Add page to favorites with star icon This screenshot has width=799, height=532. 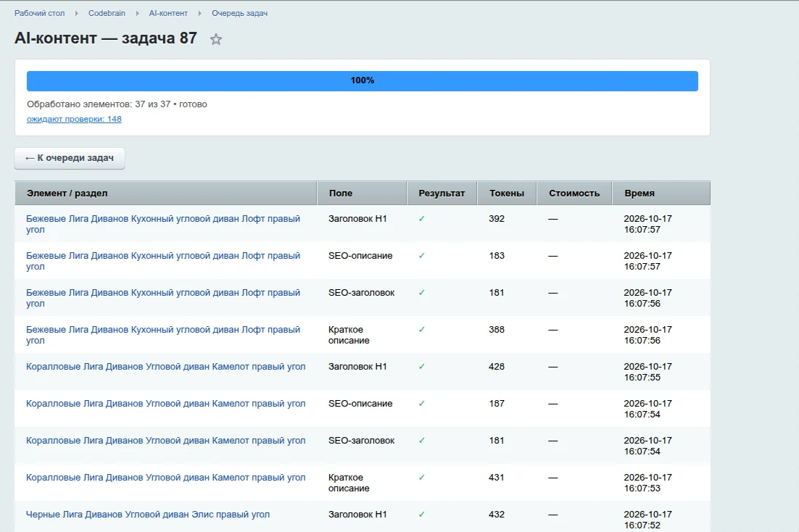click(216, 39)
